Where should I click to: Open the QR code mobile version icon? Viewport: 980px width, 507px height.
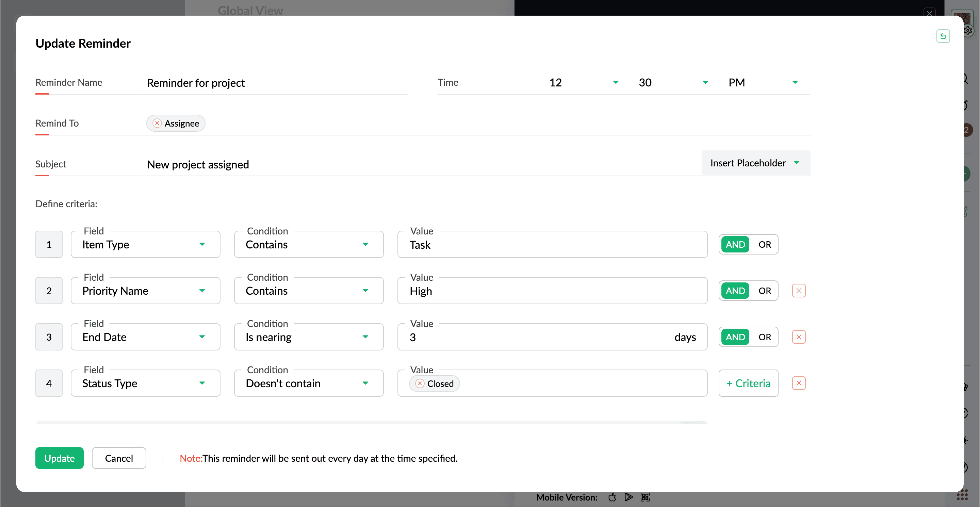[x=645, y=497]
